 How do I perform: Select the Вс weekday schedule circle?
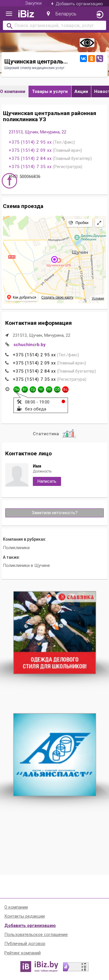[x=65, y=389]
